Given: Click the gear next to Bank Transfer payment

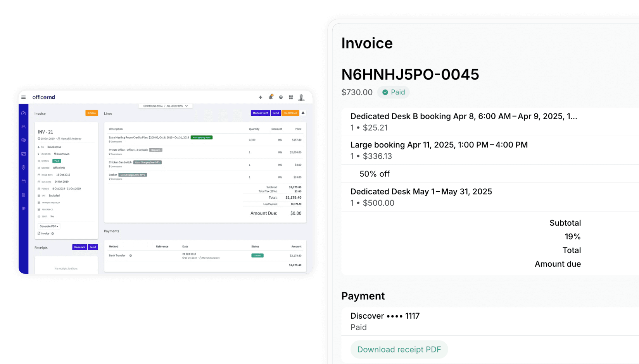Looking at the screenshot, I should tap(131, 255).
